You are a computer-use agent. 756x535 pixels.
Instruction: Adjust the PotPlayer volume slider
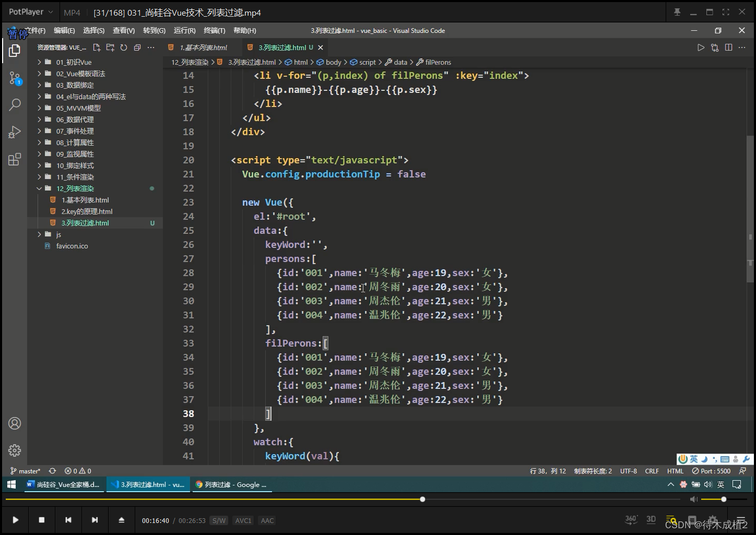click(x=724, y=500)
